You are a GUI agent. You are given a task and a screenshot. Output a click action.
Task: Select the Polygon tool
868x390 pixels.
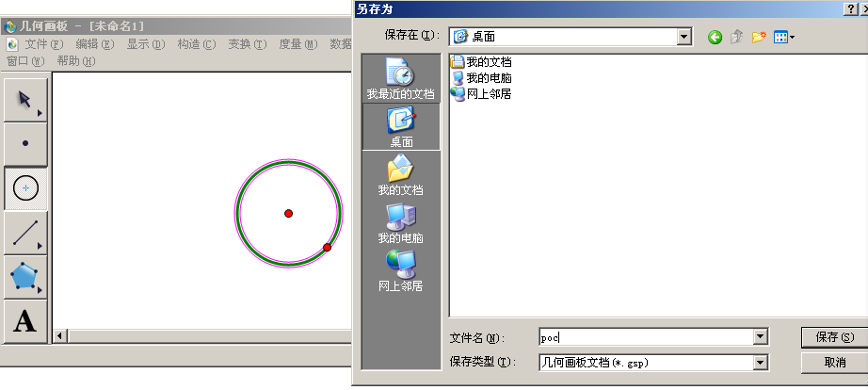(25, 277)
